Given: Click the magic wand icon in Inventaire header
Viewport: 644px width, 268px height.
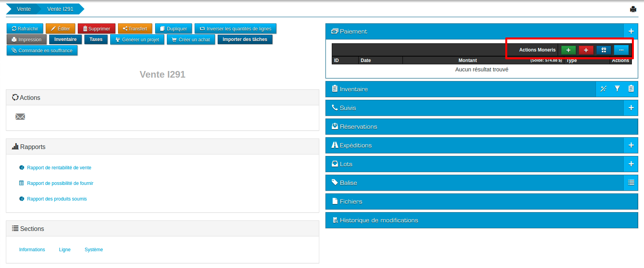Looking at the screenshot, I should coord(603,89).
